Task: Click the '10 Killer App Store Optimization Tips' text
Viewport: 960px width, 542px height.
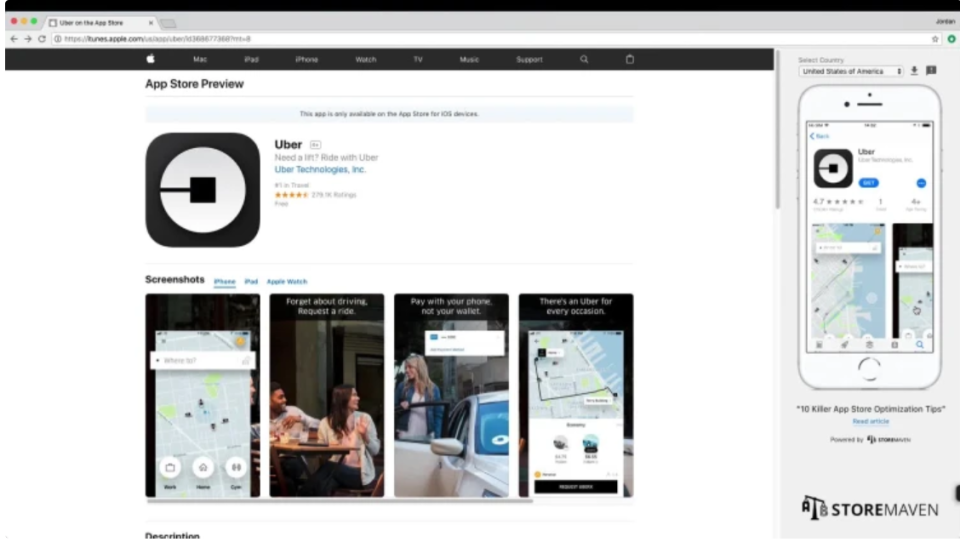Action: 871,408
